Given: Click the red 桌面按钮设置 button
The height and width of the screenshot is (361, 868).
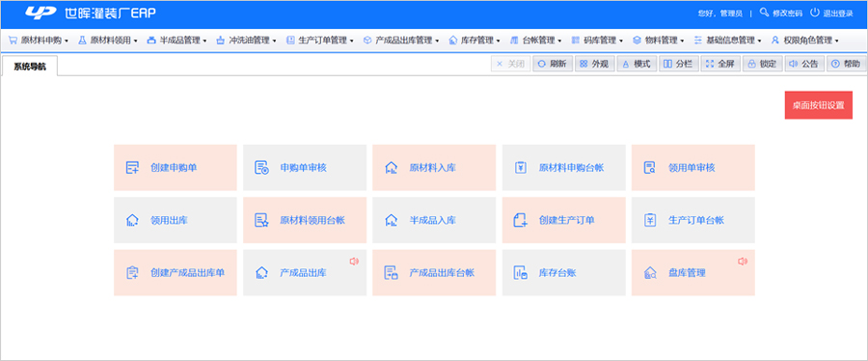Looking at the screenshot, I should click(x=818, y=105).
